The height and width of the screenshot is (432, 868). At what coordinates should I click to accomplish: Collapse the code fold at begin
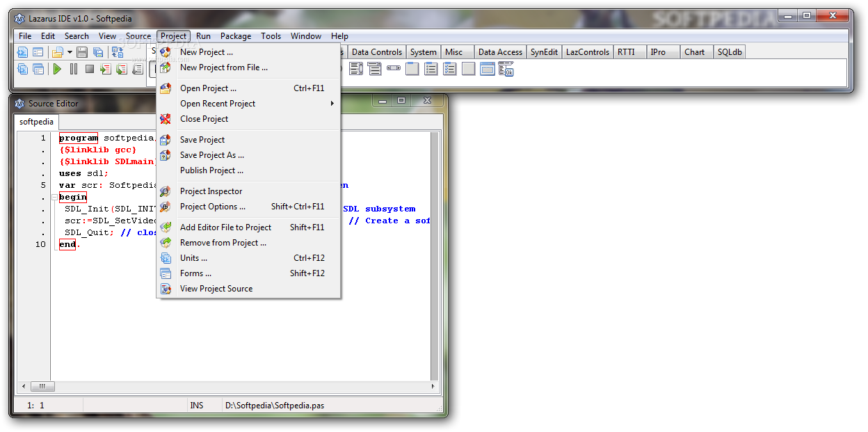pos(54,197)
